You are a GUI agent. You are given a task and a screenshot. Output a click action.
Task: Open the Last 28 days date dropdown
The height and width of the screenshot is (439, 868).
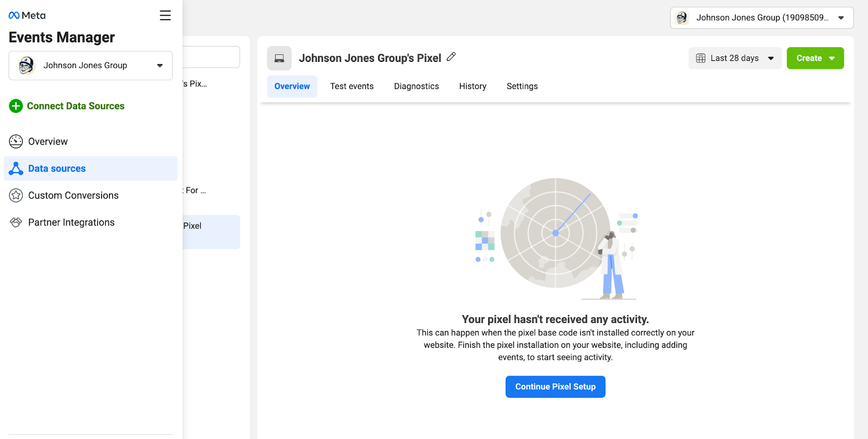coord(735,58)
